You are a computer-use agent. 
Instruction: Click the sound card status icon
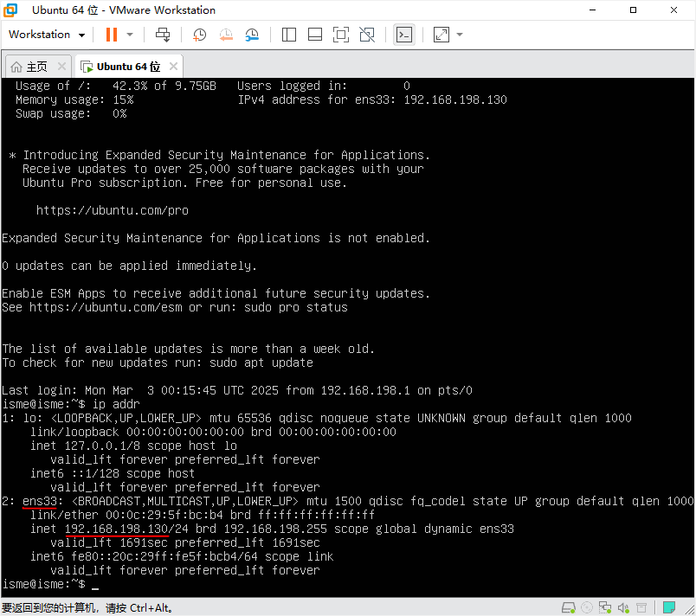click(623, 607)
